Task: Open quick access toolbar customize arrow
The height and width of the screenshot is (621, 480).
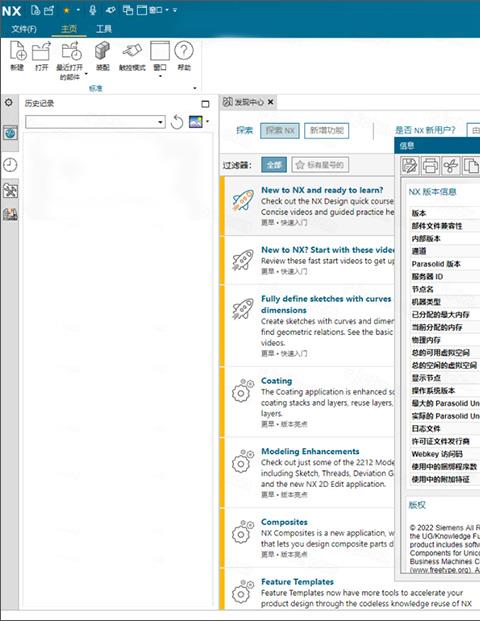Action: pos(175,10)
